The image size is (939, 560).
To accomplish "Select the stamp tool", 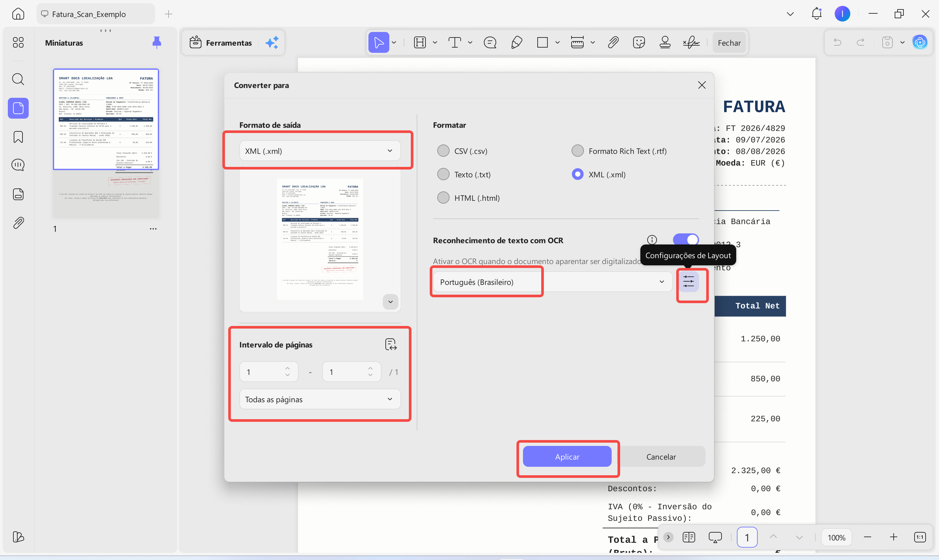I will 665,42.
